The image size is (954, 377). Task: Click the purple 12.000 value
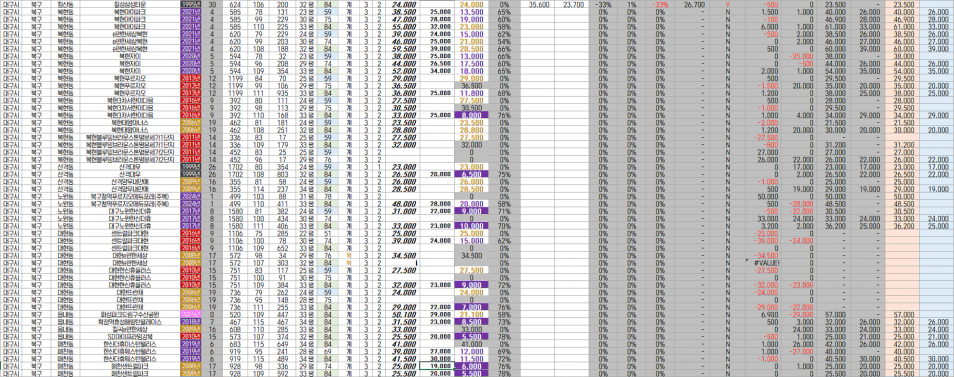click(472, 352)
